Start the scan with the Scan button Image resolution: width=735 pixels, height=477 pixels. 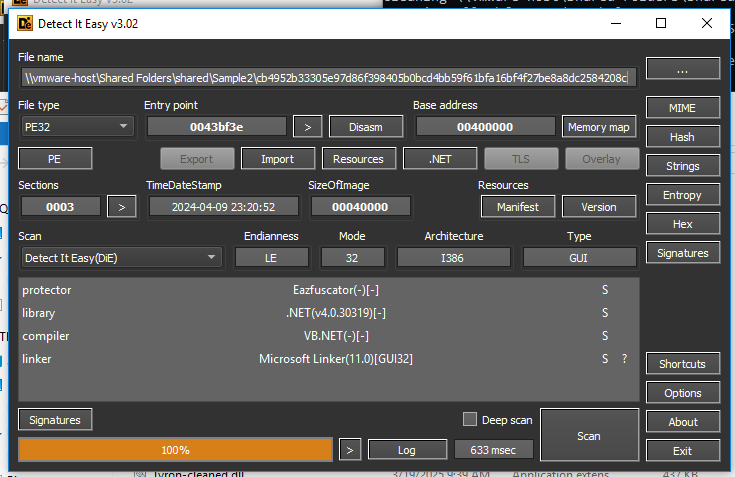pyautogui.click(x=589, y=435)
